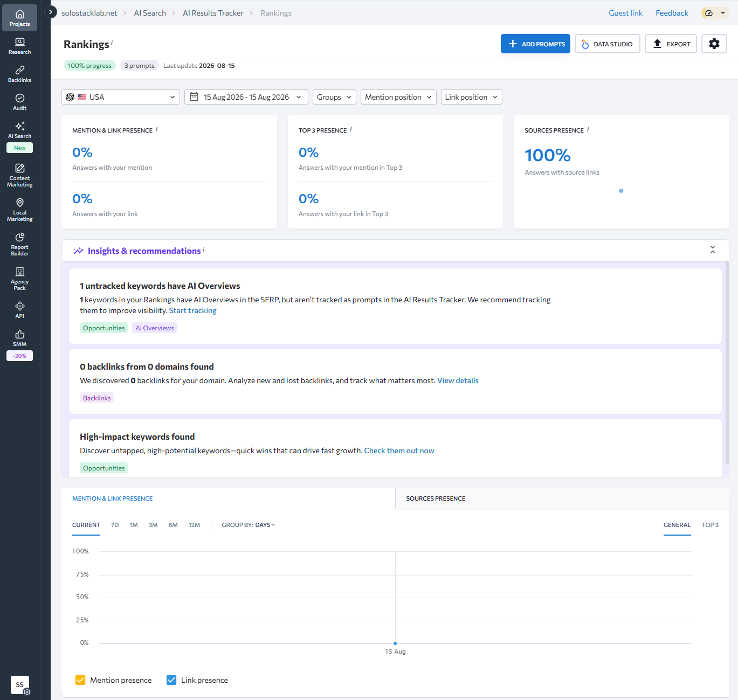Screen dimensions: 738x700
Task: Open the USA search engine dropdown
Action: [121, 97]
